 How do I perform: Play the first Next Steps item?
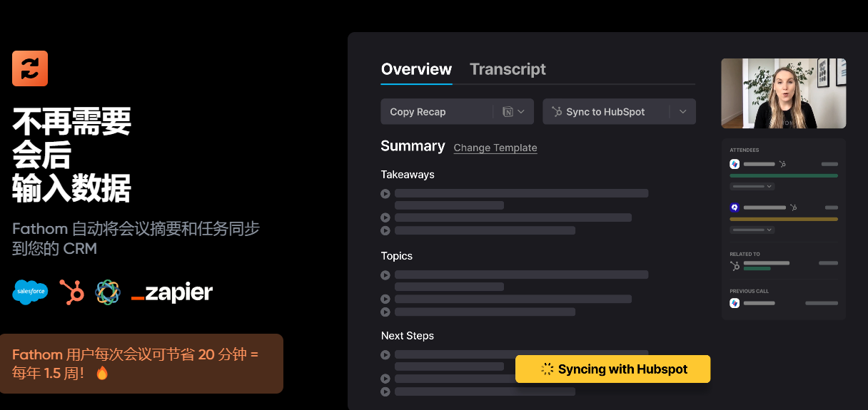click(x=385, y=354)
